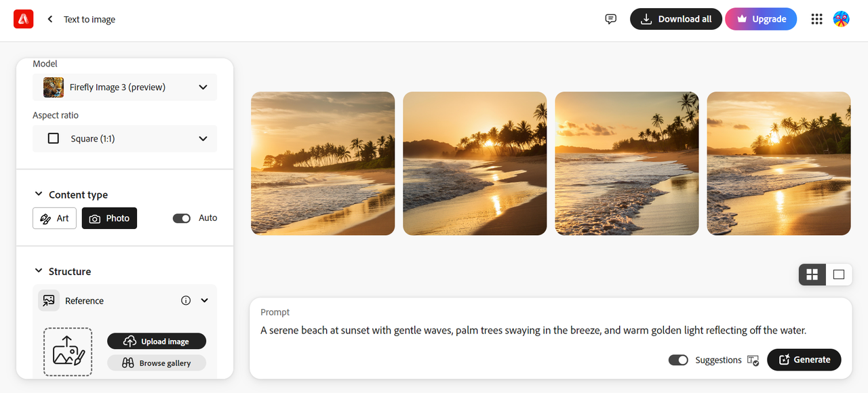This screenshot has width=868, height=393.
Task: Click the Upload image button
Action: 157,342
